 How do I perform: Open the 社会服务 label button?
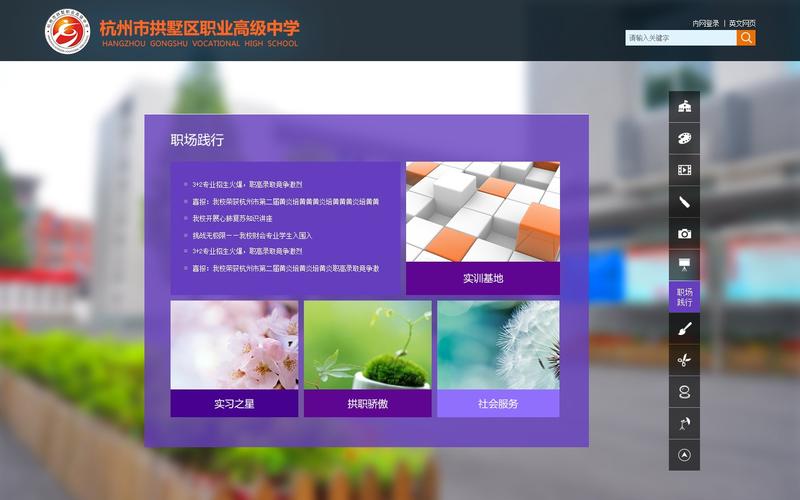(x=498, y=404)
